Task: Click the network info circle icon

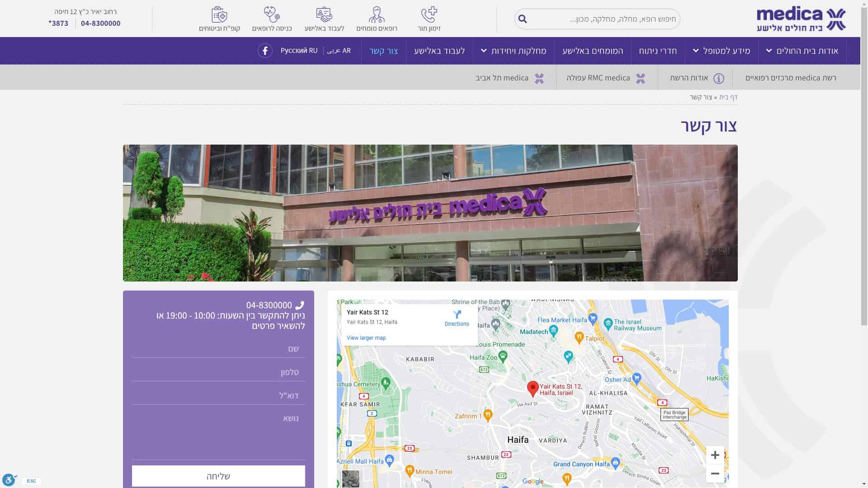Action: tap(718, 78)
